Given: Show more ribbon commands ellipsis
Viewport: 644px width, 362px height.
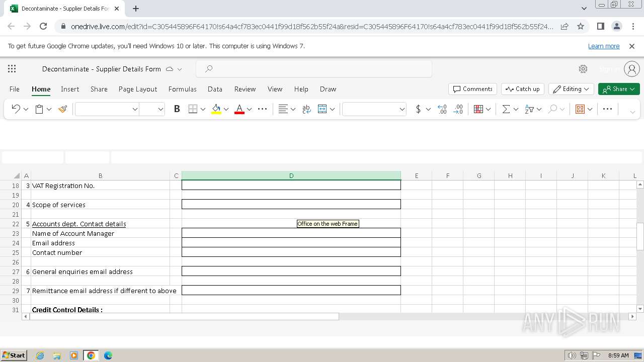Looking at the screenshot, I should (x=607, y=109).
